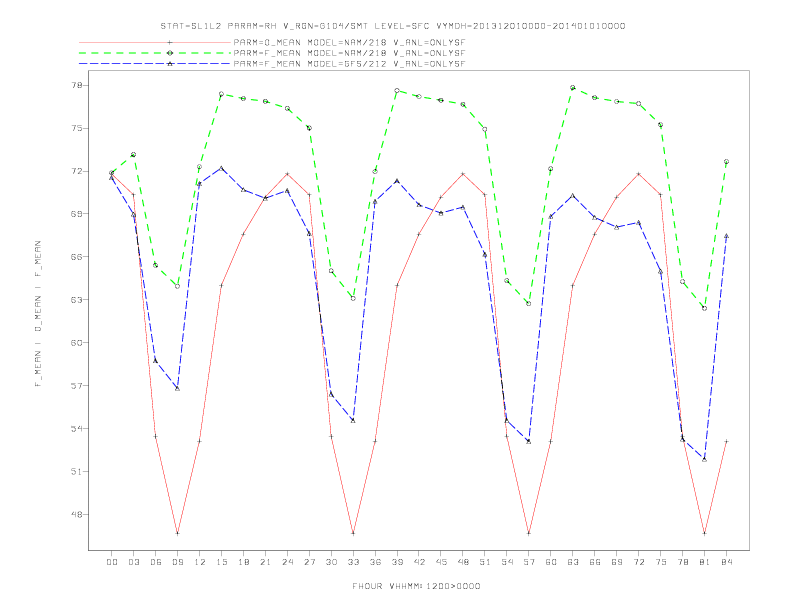Click x-axis tick label 15
This screenshot has height=612, width=792.
tap(221, 562)
